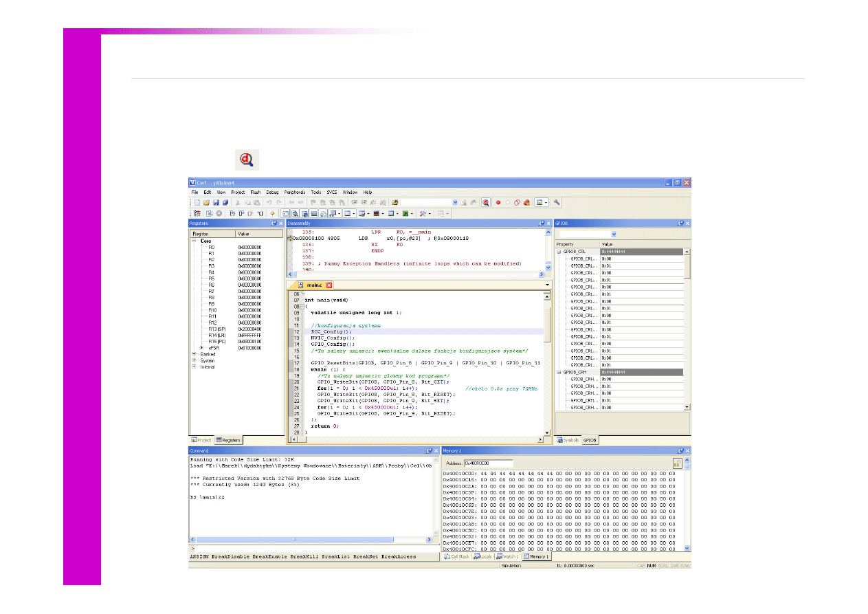This screenshot has height=614, width=868.
Task: Click the Open file toolbar icon
Action: 206,203
